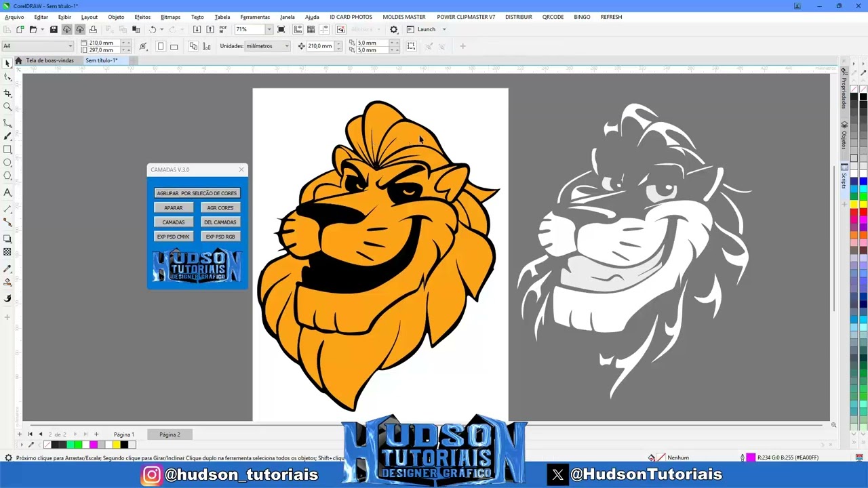
Task: Click the page width 210,0 mm field
Action: click(x=103, y=43)
